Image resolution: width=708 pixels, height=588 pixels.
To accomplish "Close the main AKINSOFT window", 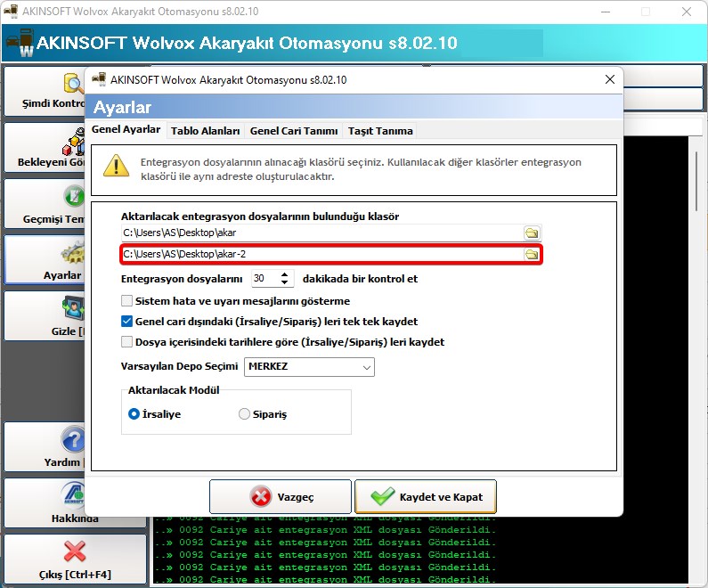I will 687,12.
